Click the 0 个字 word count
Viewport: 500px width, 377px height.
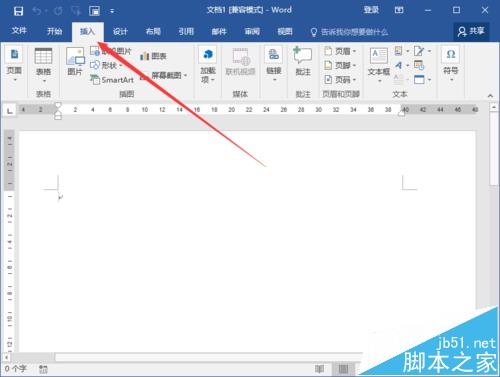(15, 369)
